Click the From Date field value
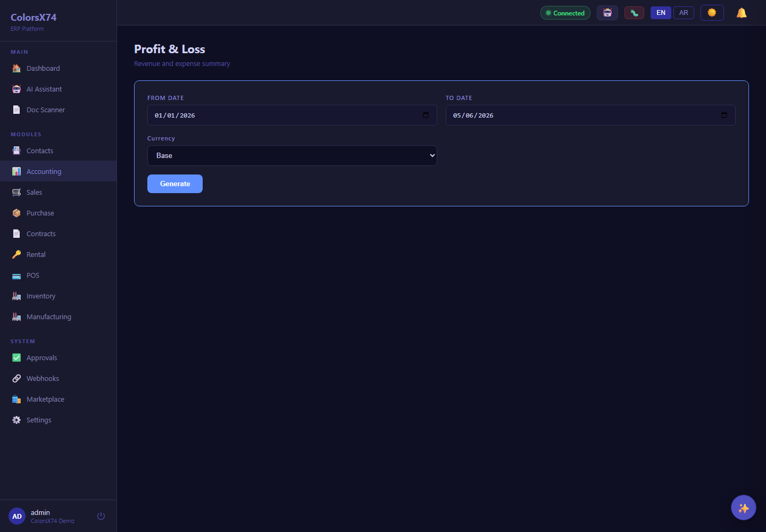Image resolution: width=766 pixels, height=532 pixels. pos(175,115)
